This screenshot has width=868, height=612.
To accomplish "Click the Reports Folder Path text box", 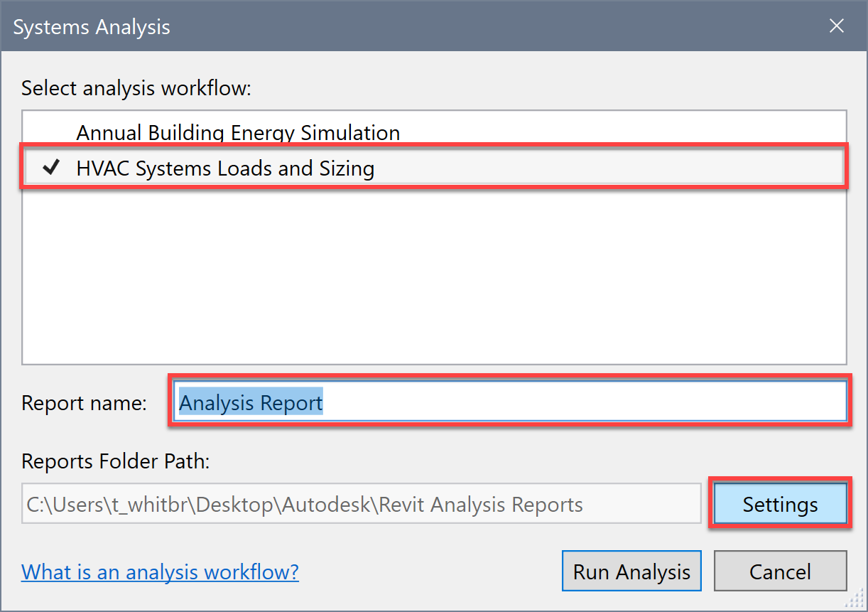I will coord(361,505).
